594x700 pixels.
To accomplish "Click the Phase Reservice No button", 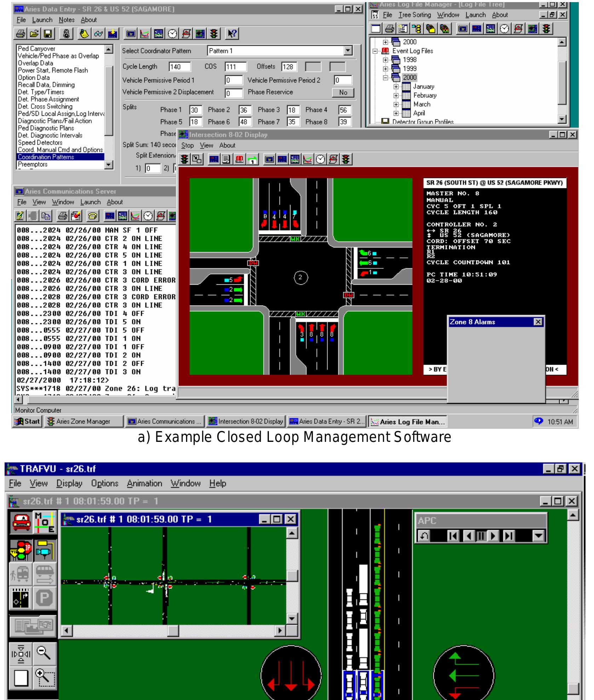I will (x=343, y=92).
